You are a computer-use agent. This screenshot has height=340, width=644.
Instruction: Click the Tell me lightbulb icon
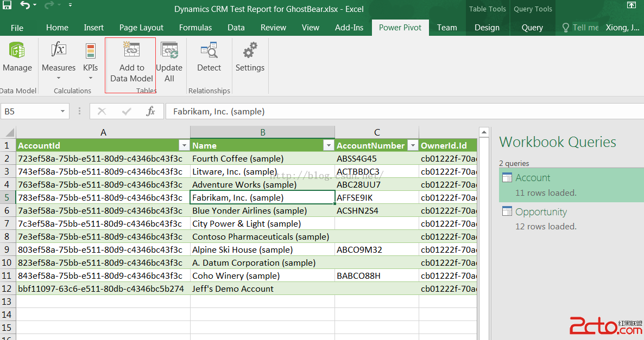pyautogui.click(x=566, y=28)
